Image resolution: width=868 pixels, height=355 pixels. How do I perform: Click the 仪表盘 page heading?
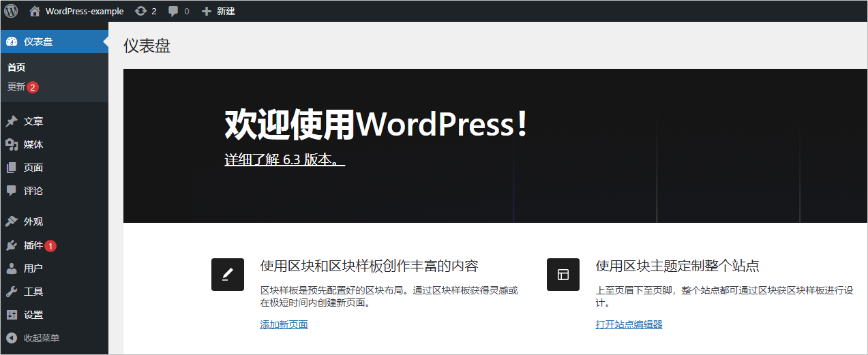[147, 46]
